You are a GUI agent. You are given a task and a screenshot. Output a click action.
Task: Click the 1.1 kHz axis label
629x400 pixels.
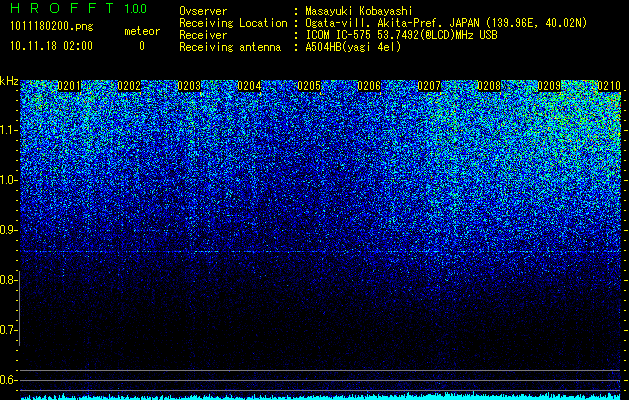pos(8,130)
